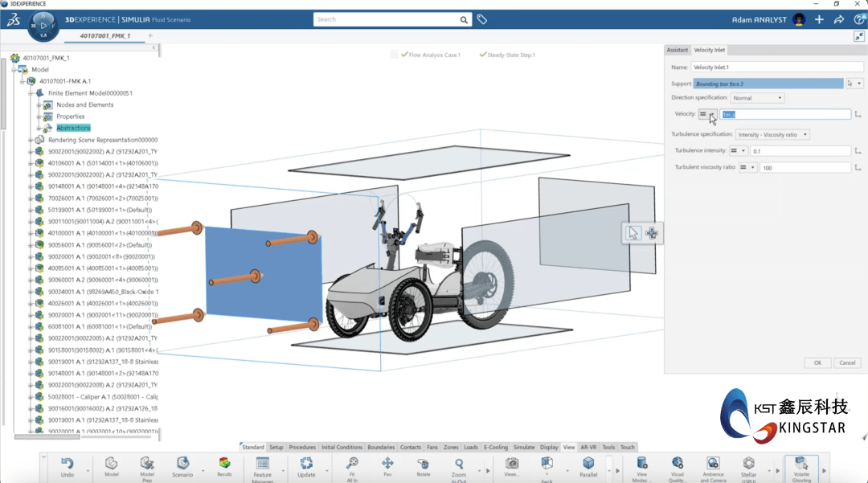Toggle the Steady-State Step.1 checkmark
The image size is (868, 483).
[483, 55]
